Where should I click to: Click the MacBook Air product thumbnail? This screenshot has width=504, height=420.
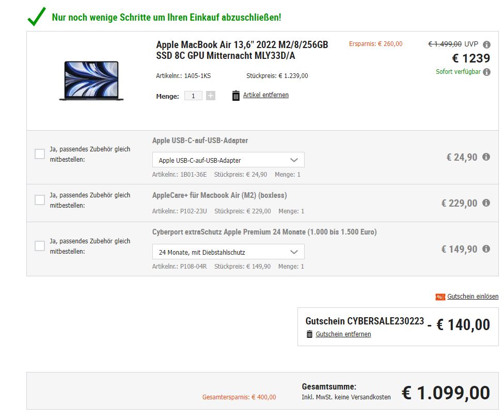point(91,80)
